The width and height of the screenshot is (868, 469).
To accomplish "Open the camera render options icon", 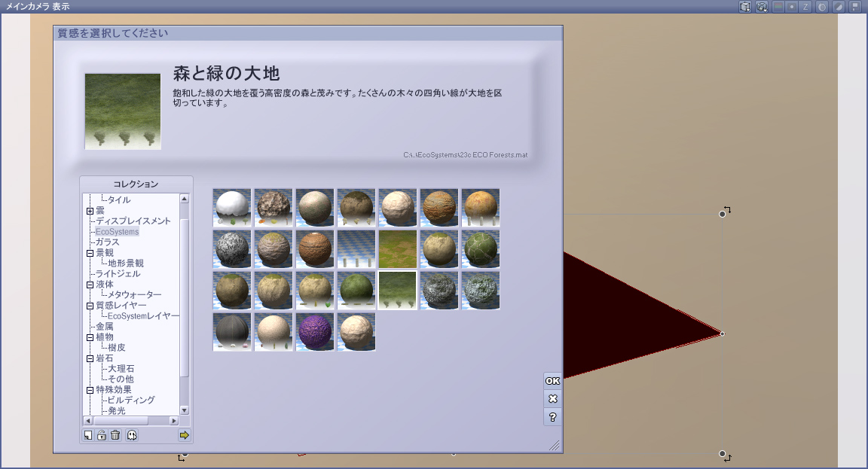I will pyautogui.click(x=762, y=7).
